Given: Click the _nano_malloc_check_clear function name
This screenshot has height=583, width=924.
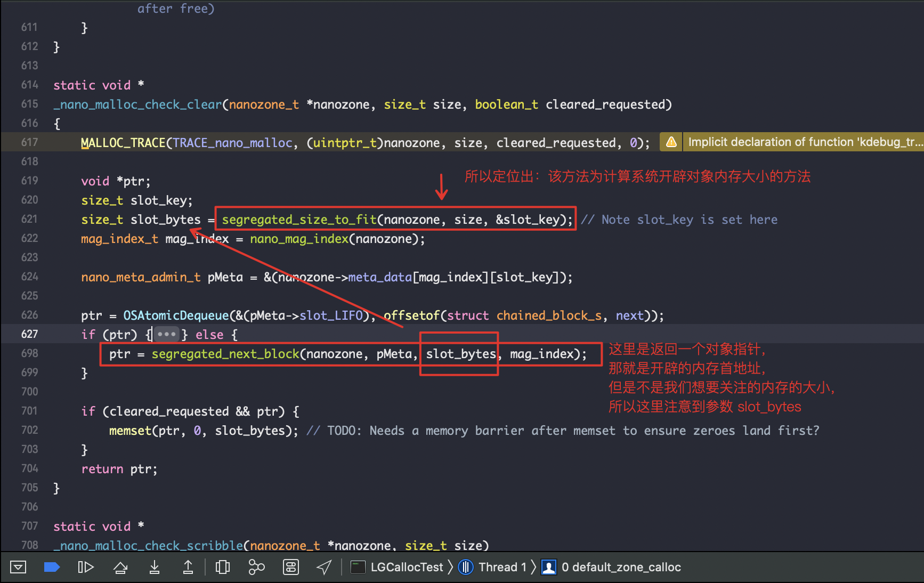Looking at the screenshot, I should coord(137,104).
